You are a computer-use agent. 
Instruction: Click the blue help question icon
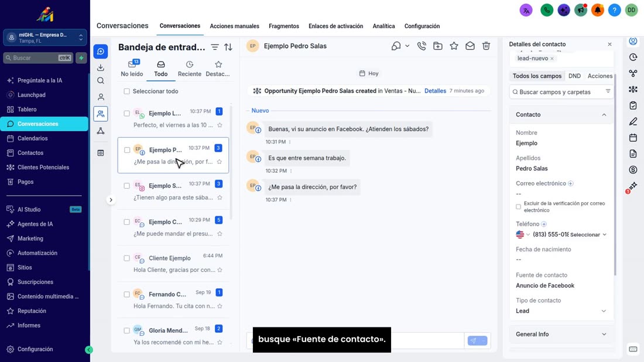tap(614, 11)
